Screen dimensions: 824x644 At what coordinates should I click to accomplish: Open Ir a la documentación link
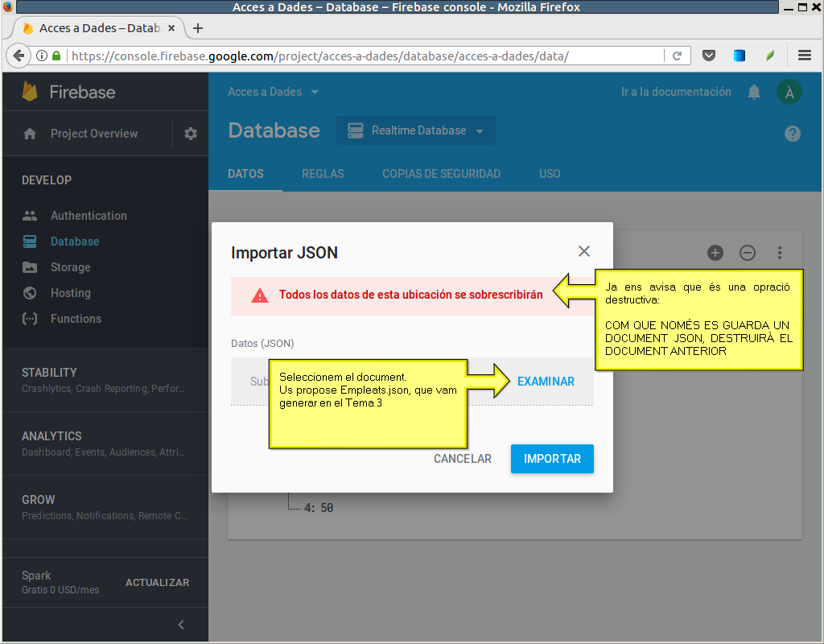coord(676,92)
